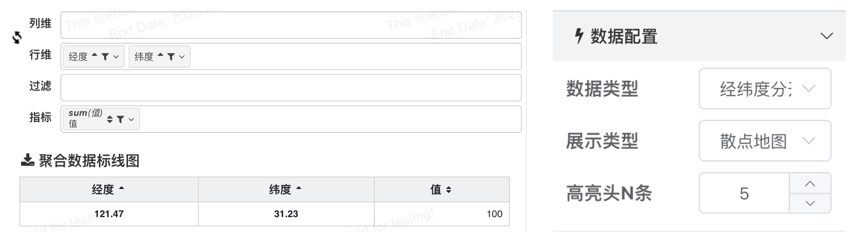This screenshot has width=868, height=239.
Task: Collapse the 数据配置 section
Action: [827, 36]
